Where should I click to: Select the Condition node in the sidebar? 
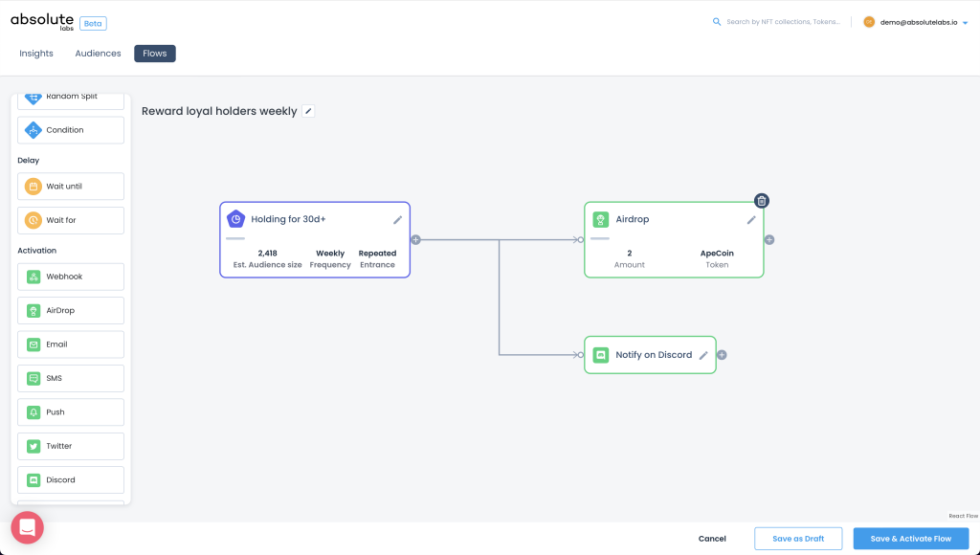[70, 129]
